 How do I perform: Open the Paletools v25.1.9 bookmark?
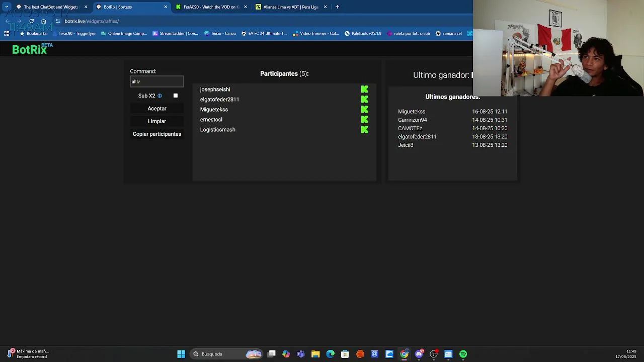click(x=363, y=34)
